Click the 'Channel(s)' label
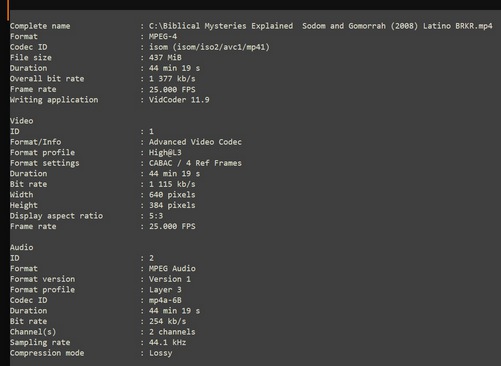Image resolution: width=501 pixels, height=366 pixels. (x=33, y=332)
